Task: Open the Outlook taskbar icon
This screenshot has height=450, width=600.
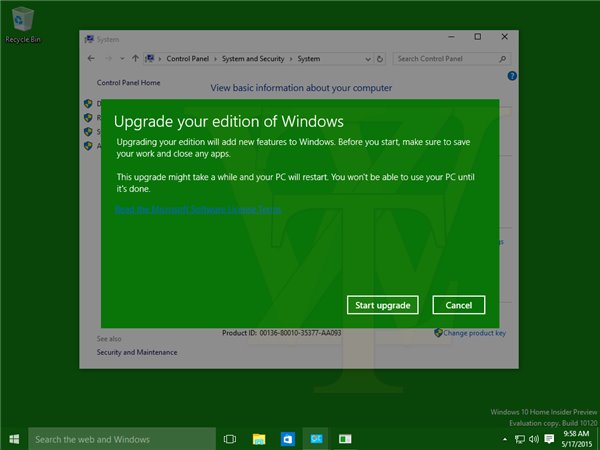Action: point(287,439)
